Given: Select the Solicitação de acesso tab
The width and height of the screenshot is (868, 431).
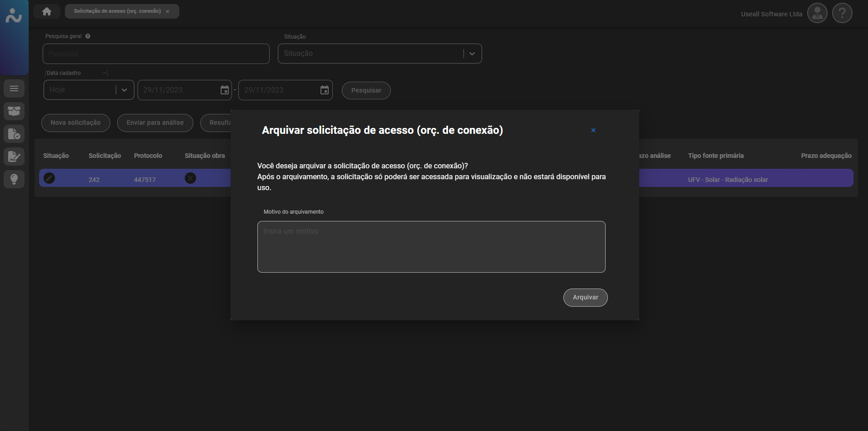Looking at the screenshot, I should coord(117,11).
